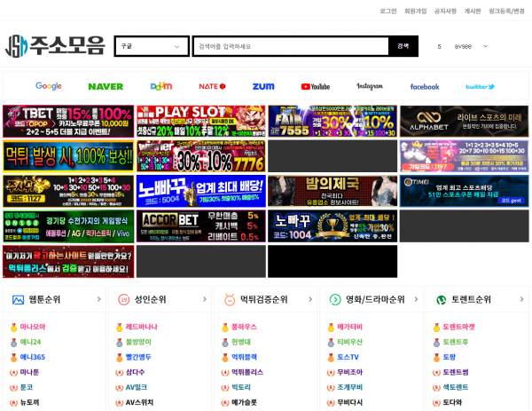
Task: Click the rank 4 badge beside 마나툰
Action: point(13,373)
